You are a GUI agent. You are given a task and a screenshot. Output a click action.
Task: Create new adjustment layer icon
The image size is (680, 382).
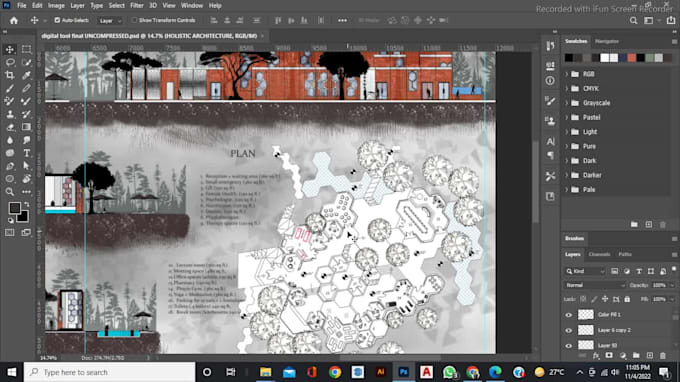point(623,356)
